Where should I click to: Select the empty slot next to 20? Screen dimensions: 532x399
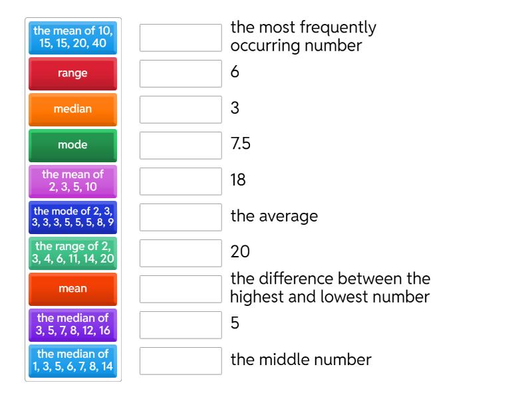[x=181, y=253]
